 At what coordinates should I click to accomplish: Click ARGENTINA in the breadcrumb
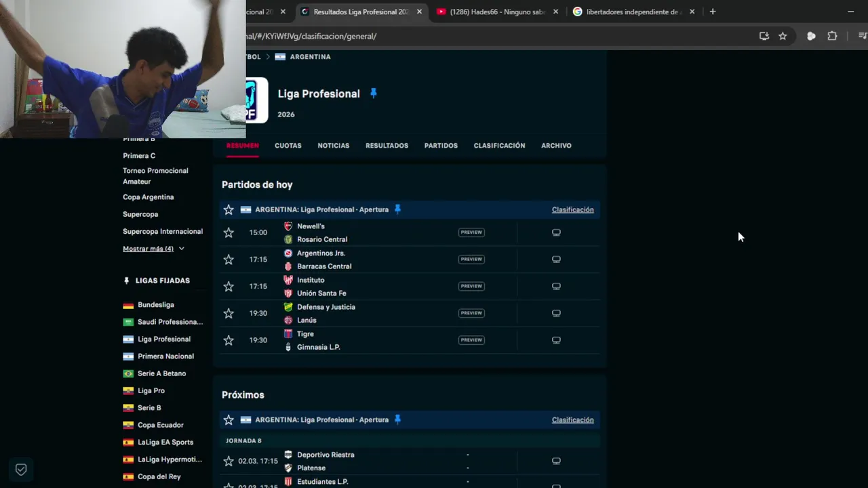tap(311, 57)
